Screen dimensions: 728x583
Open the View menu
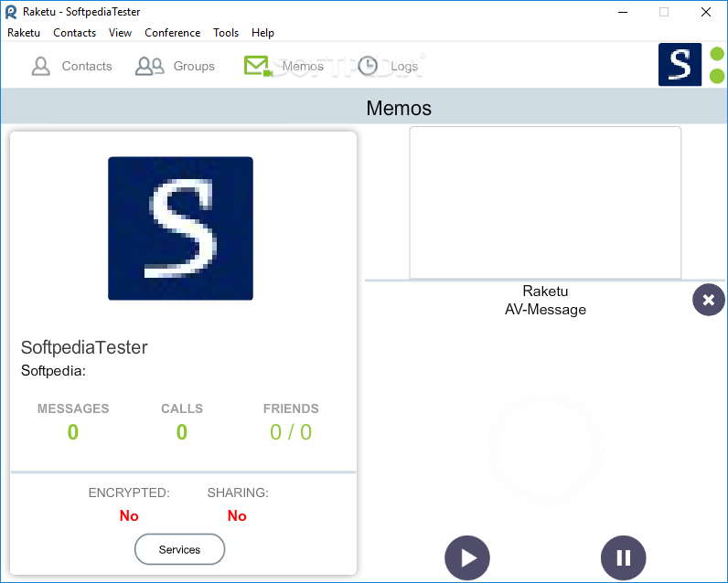tap(120, 33)
